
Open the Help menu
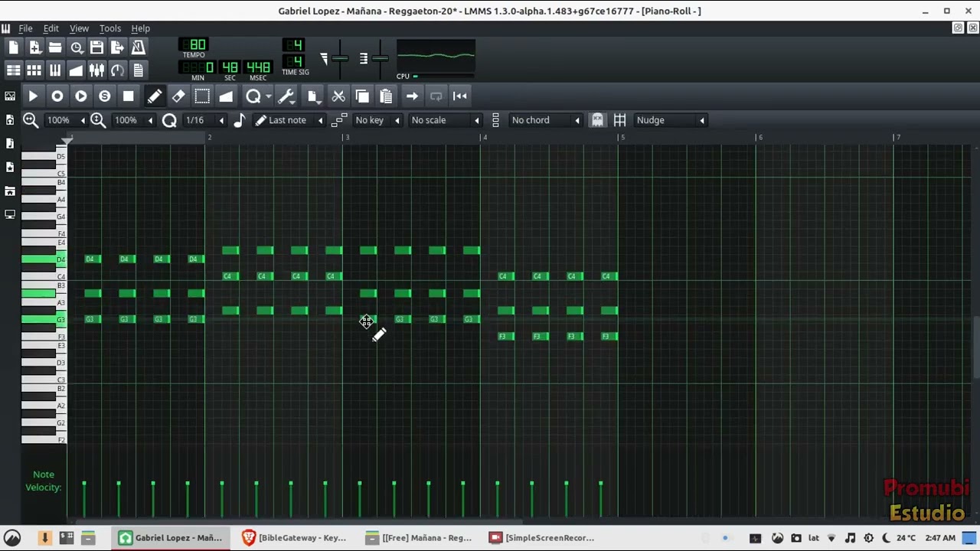point(140,28)
